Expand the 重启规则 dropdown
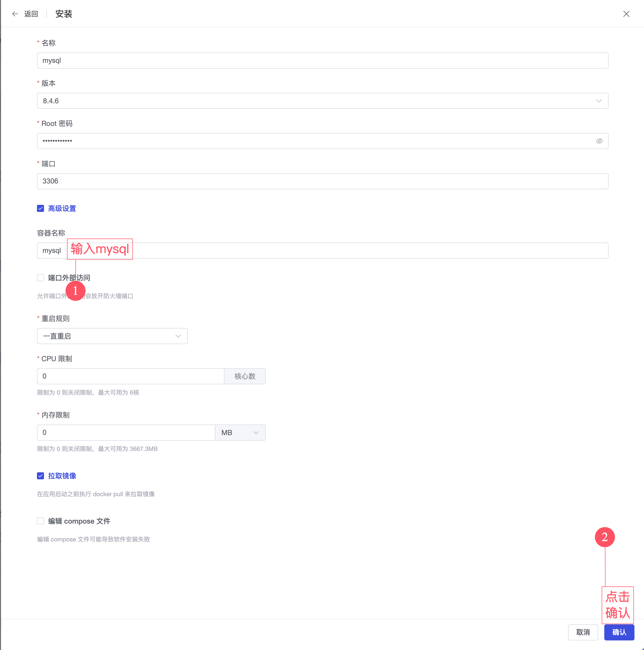The width and height of the screenshot is (644, 650). click(112, 336)
